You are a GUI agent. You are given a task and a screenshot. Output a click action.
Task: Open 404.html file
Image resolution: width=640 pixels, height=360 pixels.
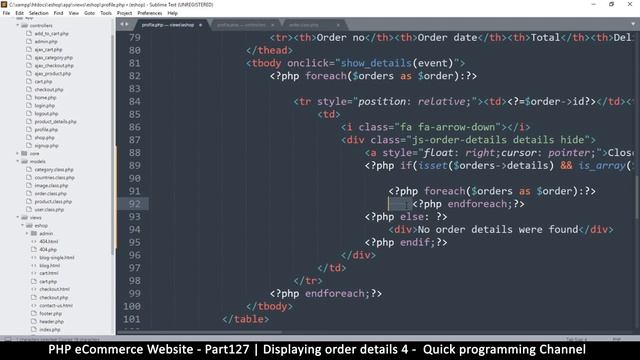[49, 241]
